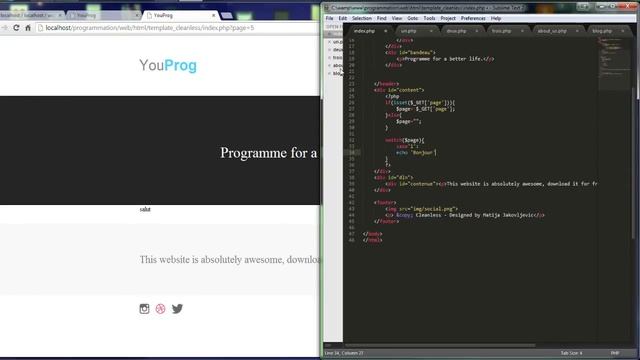The height and width of the screenshot is (360, 640).
Task: Open the Goto menu
Action: tap(413, 18)
